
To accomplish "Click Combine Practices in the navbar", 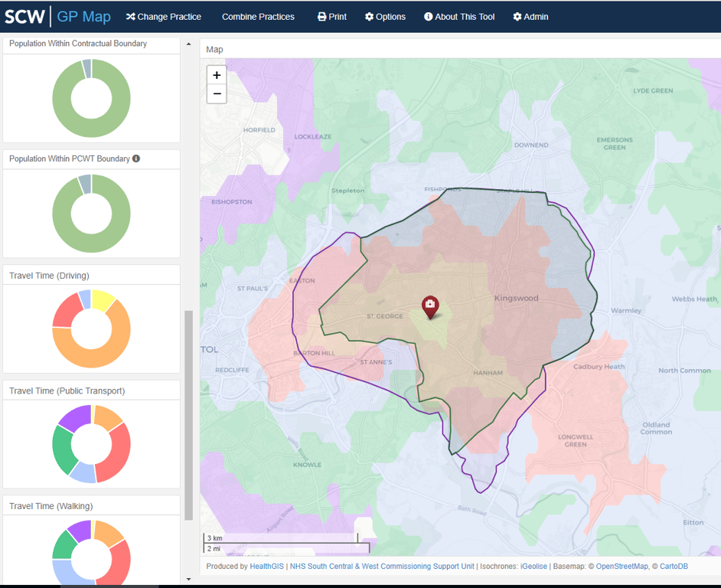I will [258, 17].
